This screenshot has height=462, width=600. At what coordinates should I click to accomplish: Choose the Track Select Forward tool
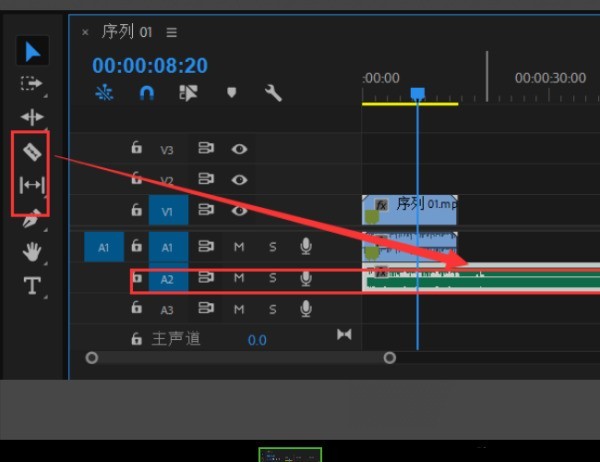(32, 84)
